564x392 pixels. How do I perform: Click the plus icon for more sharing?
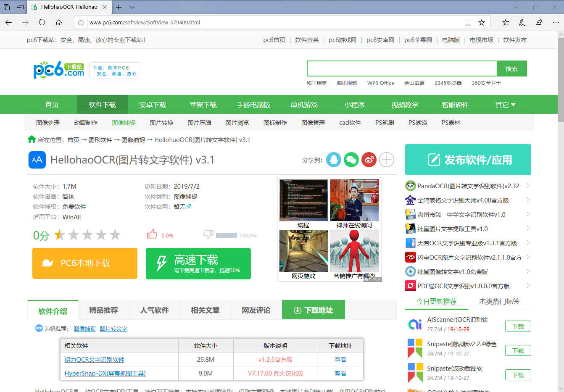[387, 160]
